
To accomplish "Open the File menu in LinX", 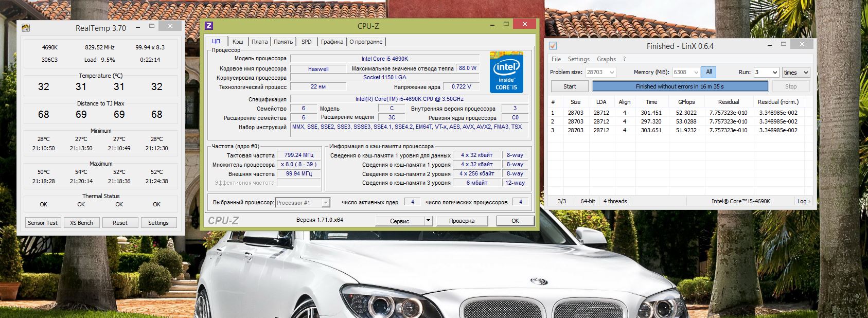I will [x=556, y=59].
